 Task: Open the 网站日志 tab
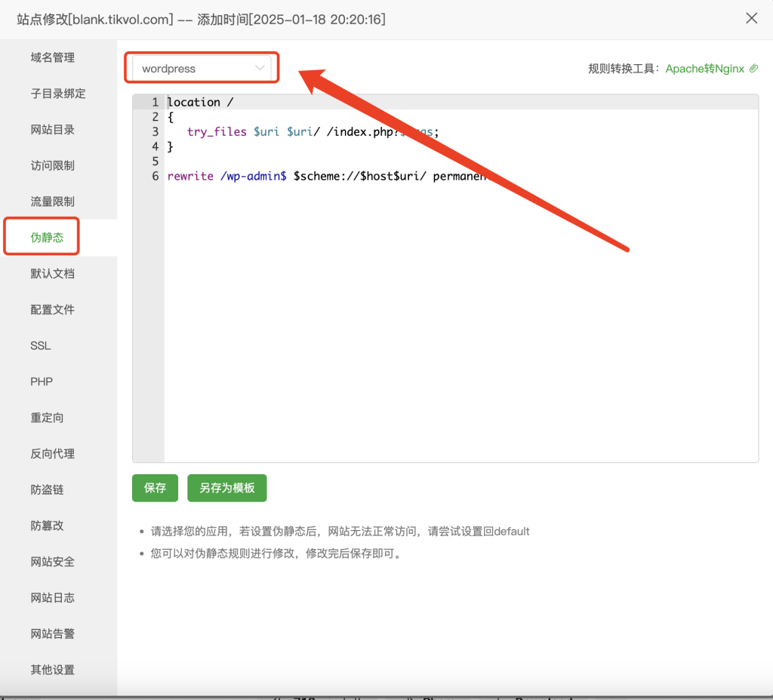pyautogui.click(x=53, y=598)
